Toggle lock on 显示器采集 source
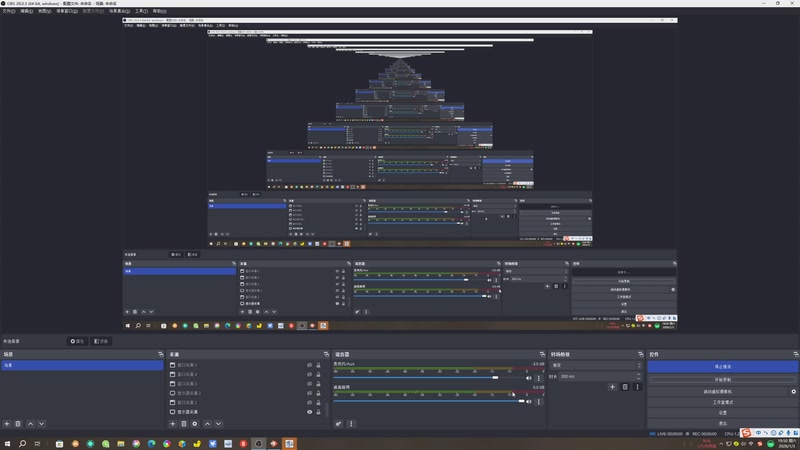 coord(318,412)
